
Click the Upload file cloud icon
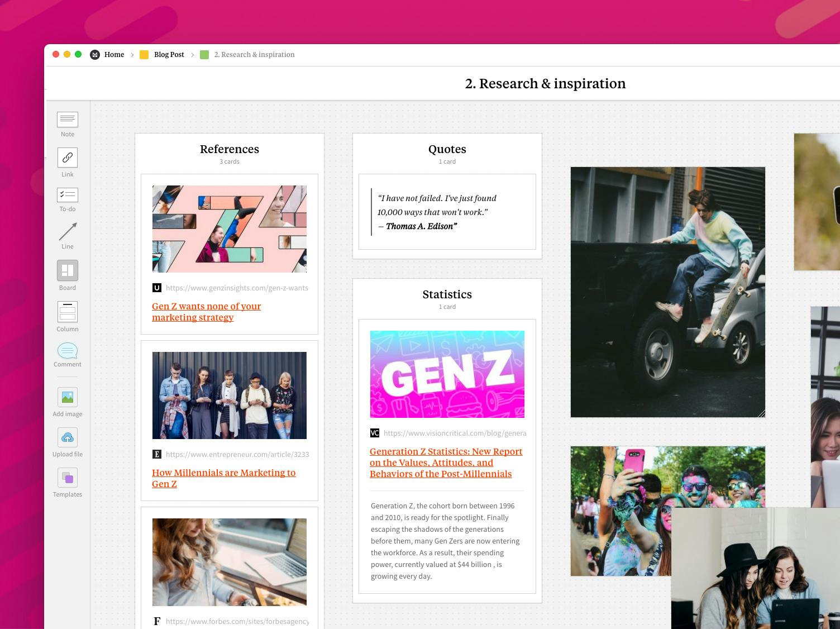tap(68, 437)
